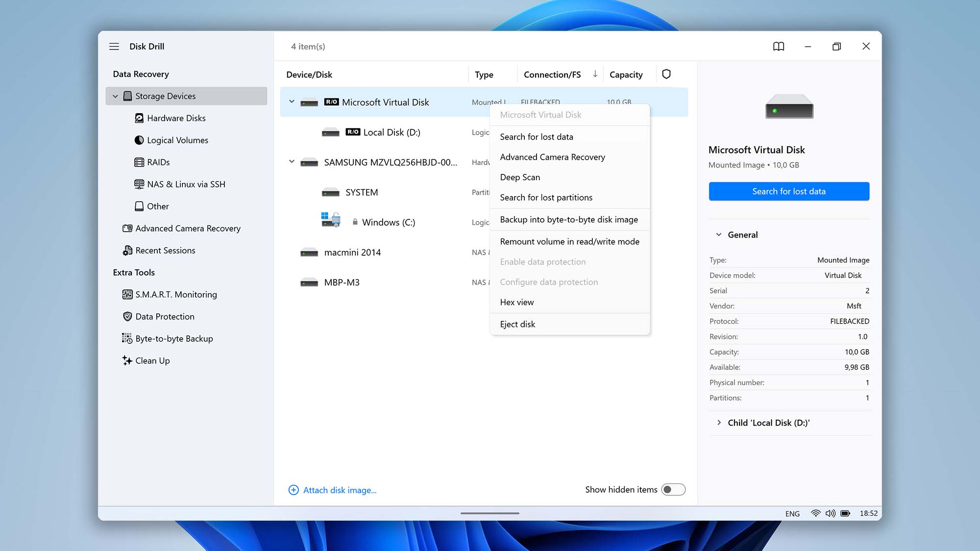Click the ENG language indicator
Screen dimensions: 980x551
(x=792, y=514)
